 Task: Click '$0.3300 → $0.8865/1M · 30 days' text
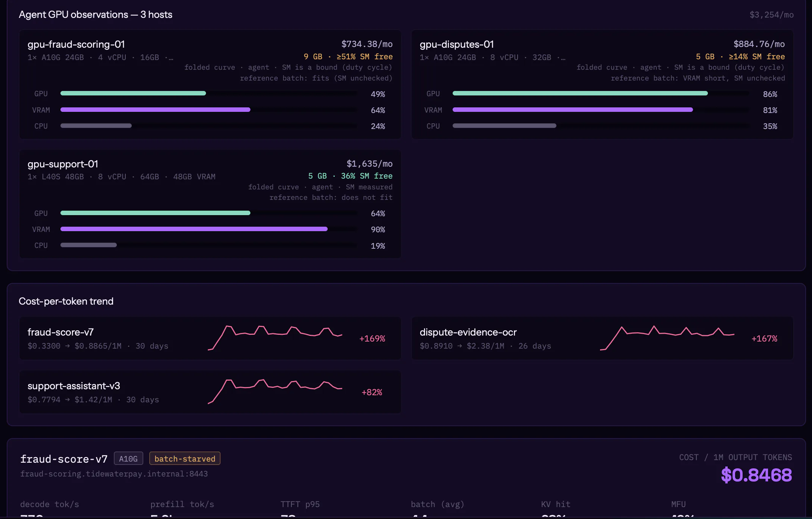[98, 346]
